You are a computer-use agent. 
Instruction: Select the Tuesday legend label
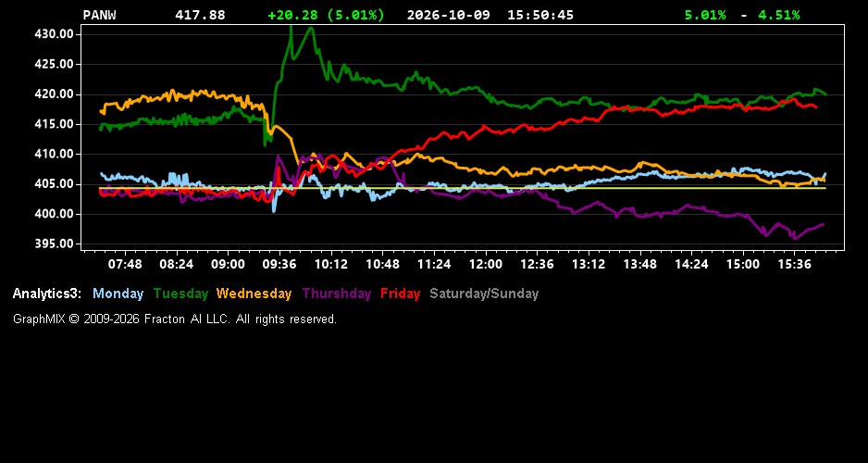click(x=181, y=294)
